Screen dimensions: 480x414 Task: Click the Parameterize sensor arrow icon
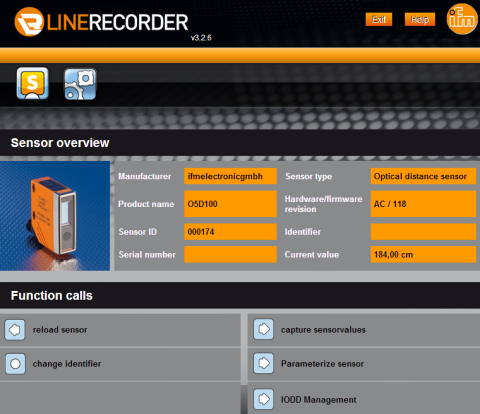[263, 363]
